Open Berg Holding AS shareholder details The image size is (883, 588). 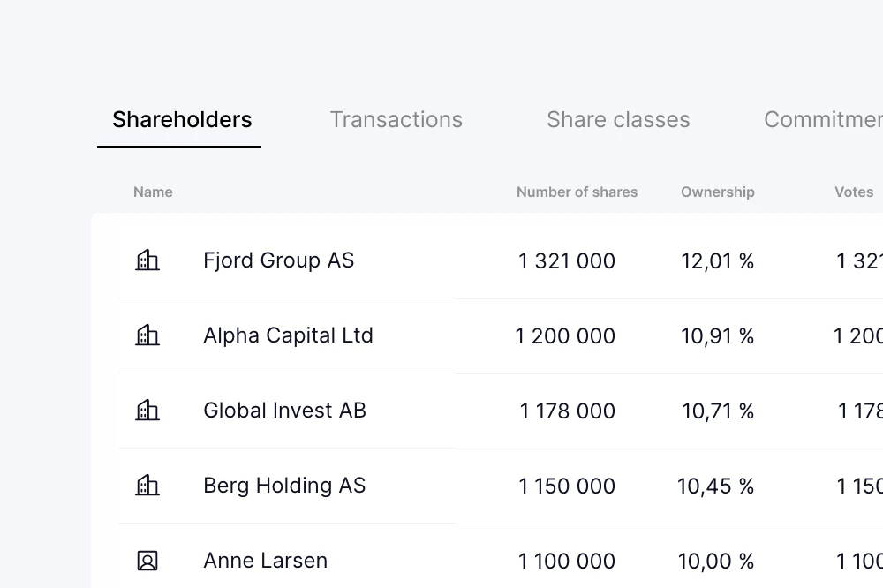pos(284,486)
